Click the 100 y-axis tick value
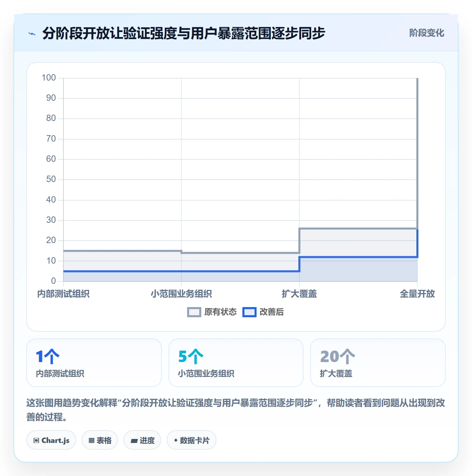 [49, 78]
